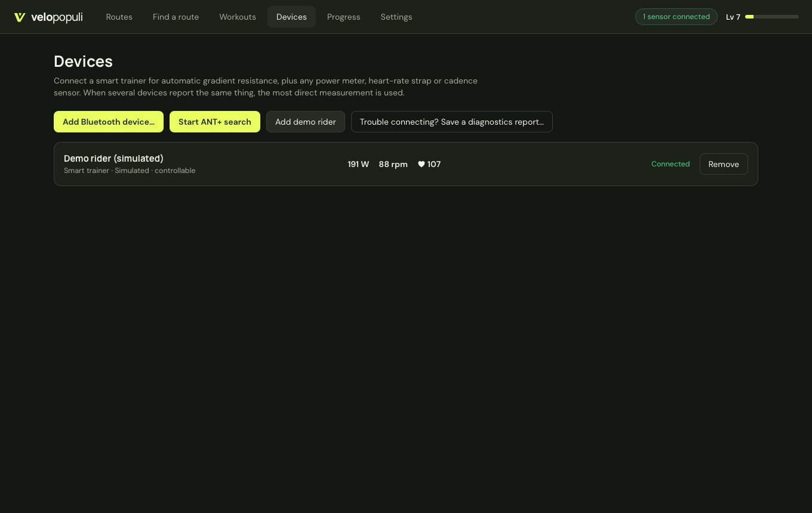Select the Demo rider (simulated) name
812x513 pixels.
coord(113,158)
